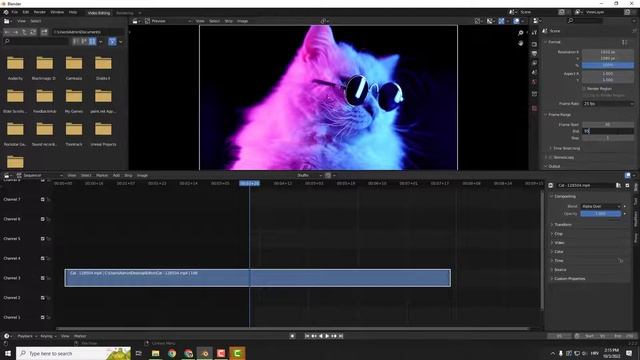
Task: Open the sequencer Marker menu
Action: click(x=102, y=176)
